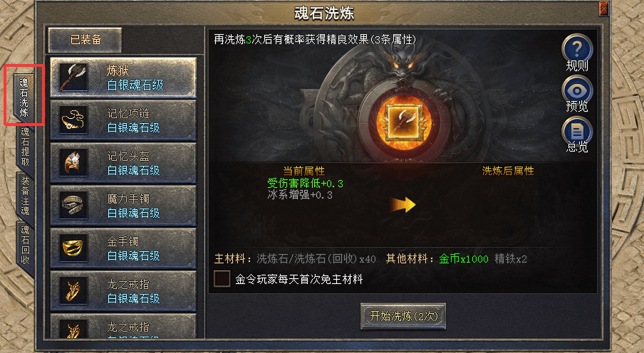The width and height of the screenshot is (644, 353).
Task: Switch to the 魂石提取 side tab
Action: (x=25, y=147)
